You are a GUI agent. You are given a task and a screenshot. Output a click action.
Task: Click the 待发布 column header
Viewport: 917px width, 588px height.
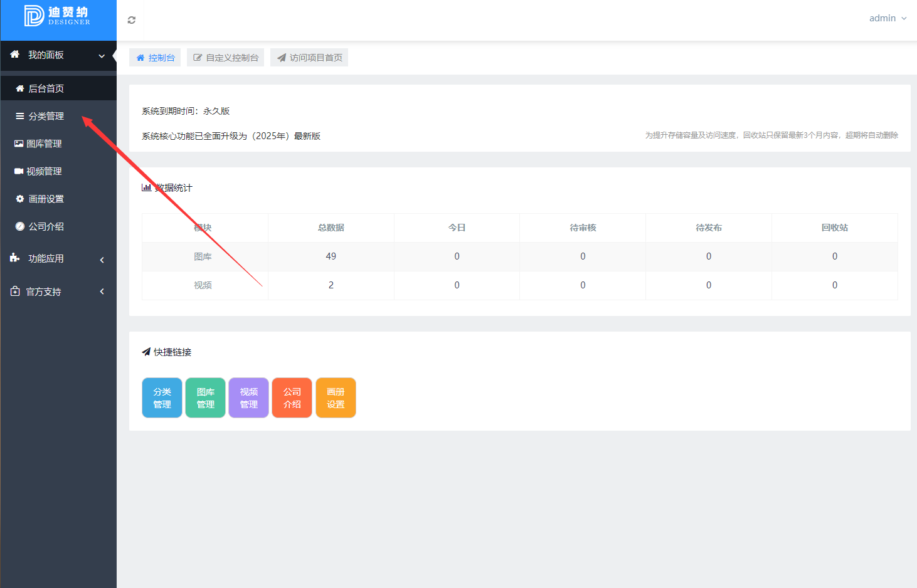pos(709,228)
